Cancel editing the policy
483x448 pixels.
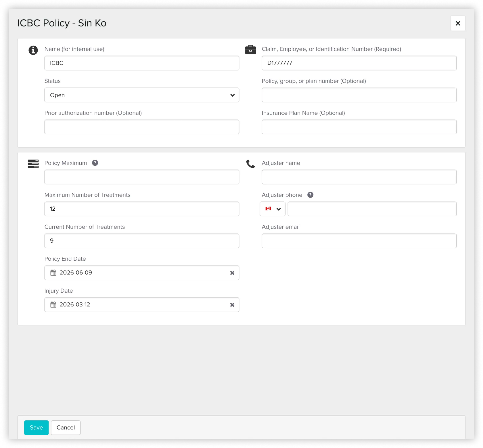click(x=66, y=428)
